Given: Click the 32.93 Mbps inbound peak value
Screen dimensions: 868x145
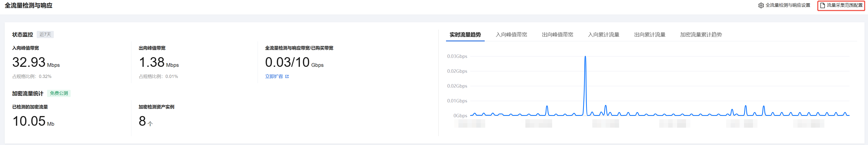Looking at the screenshot, I should (x=29, y=62).
